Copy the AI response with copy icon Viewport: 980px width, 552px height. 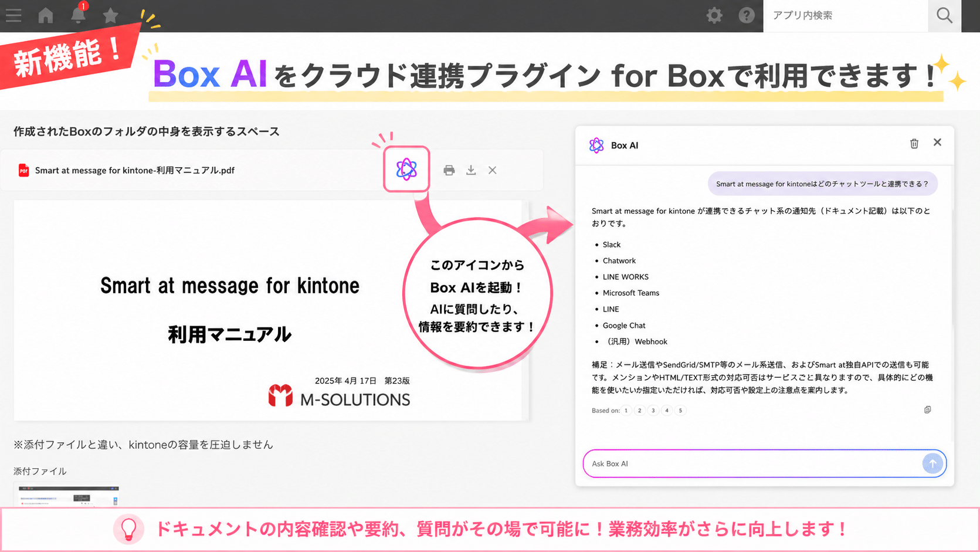coord(927,409)
